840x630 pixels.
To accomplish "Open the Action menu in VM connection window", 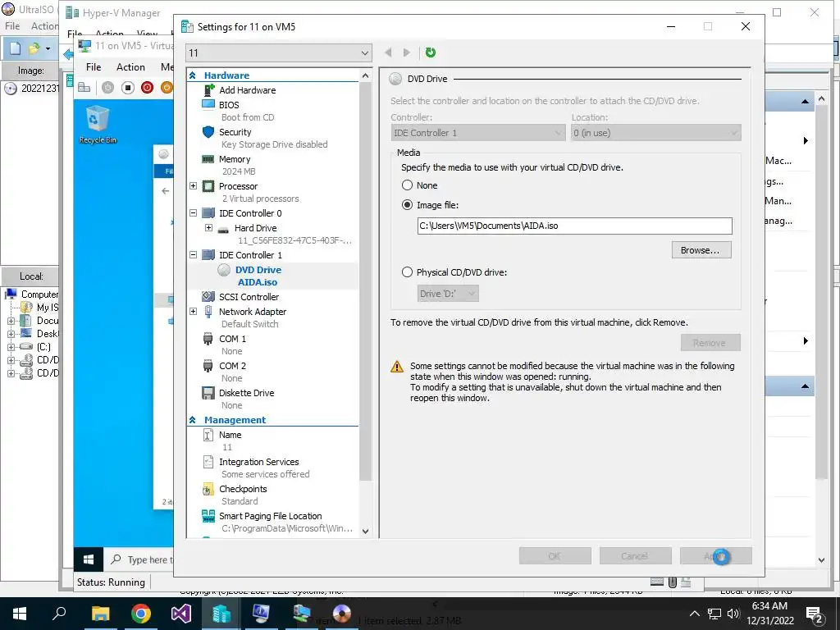I will point(130,67).
